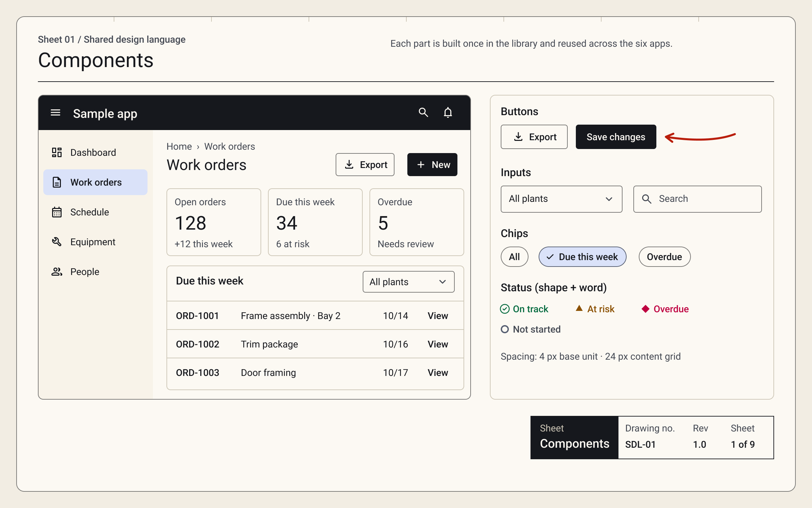812x508 pixels.
Task: Click View for ORD-1002
Action: [x=438, y=344]
